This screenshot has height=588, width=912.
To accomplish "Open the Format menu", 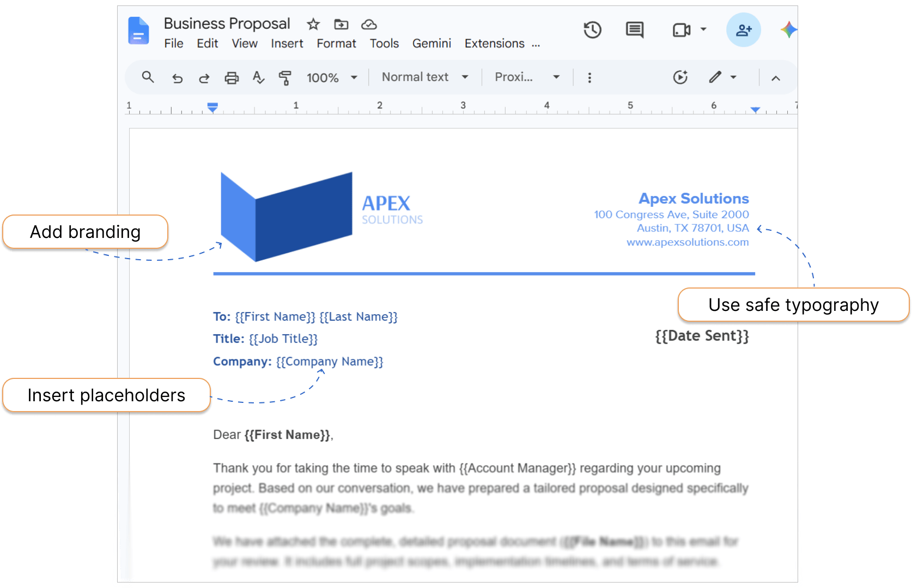I will [337, 44].
